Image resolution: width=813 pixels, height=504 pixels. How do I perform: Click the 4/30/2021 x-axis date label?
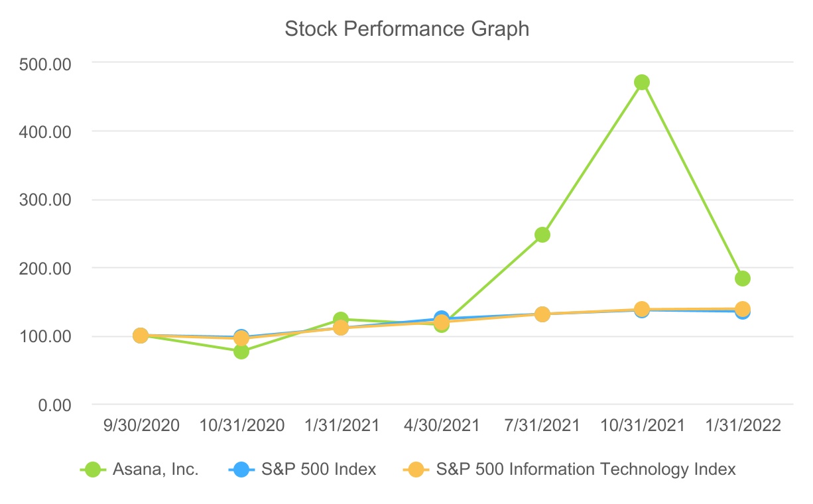[442, 426]
